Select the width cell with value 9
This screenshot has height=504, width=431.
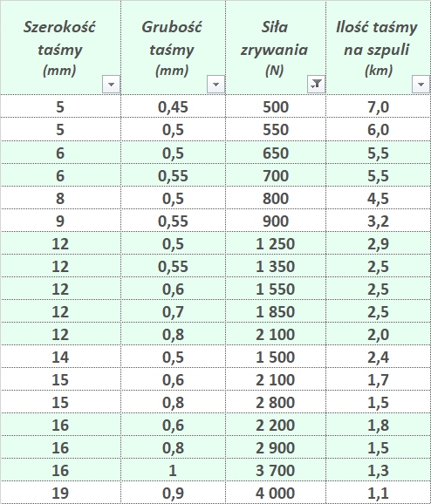[60, 221]
